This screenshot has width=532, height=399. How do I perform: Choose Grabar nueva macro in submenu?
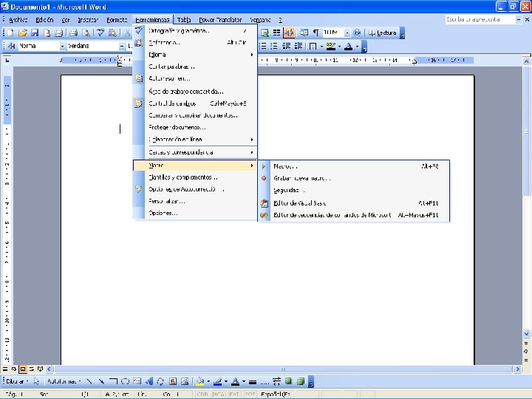pos(354,178)
